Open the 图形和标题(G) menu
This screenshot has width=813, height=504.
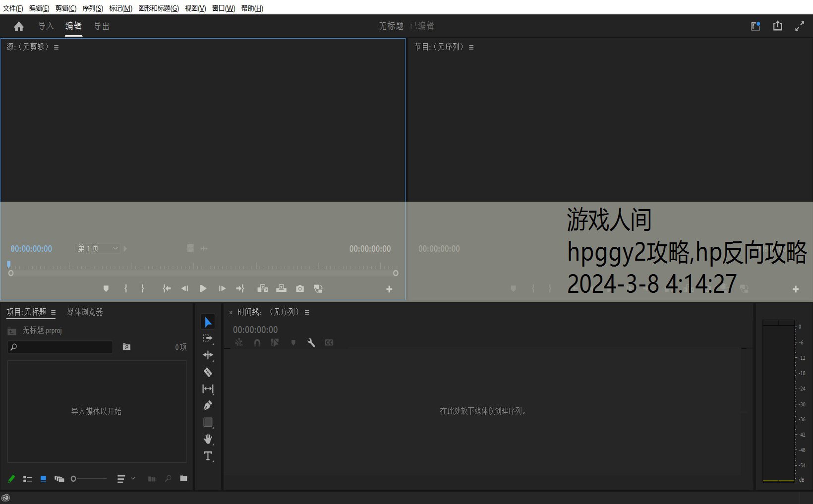point(159,8)
